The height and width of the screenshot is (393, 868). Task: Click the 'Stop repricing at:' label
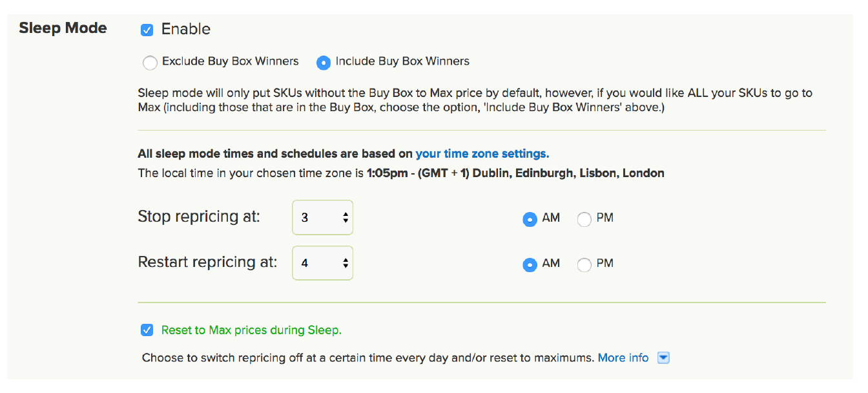pyautogui.click(x=199, y=217)
